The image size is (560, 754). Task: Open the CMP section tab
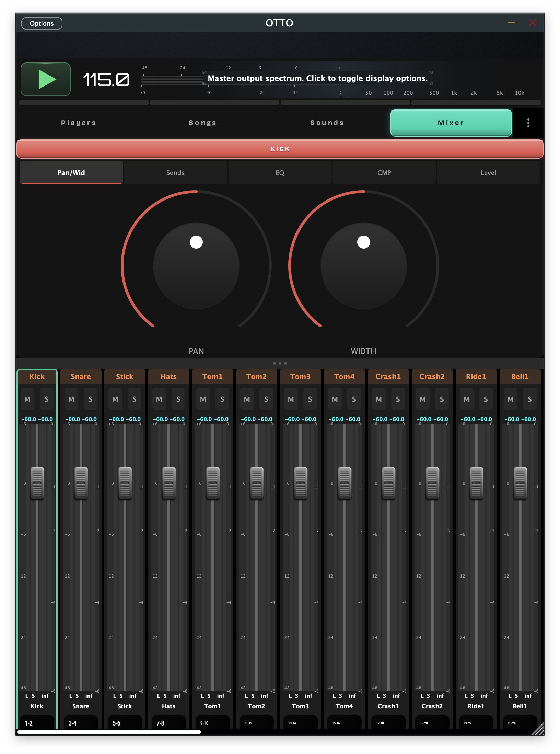click(x=384, y=173)
